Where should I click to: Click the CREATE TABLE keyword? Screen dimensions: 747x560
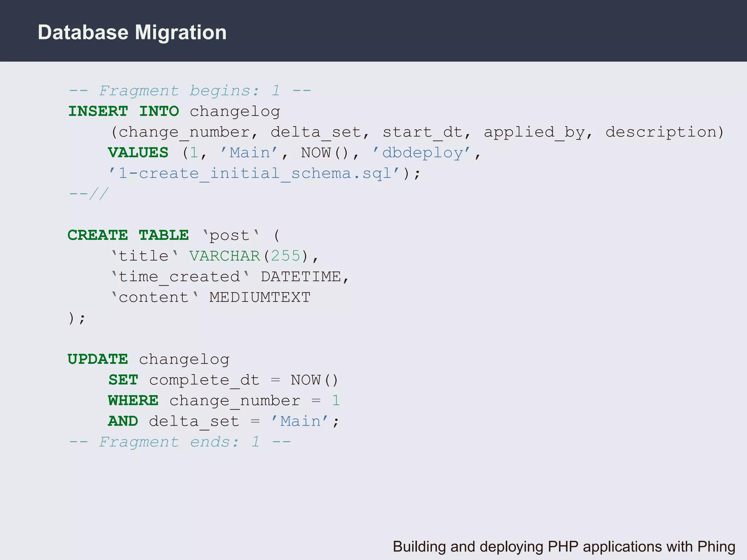pyautogui.click(x=128, y=235)
